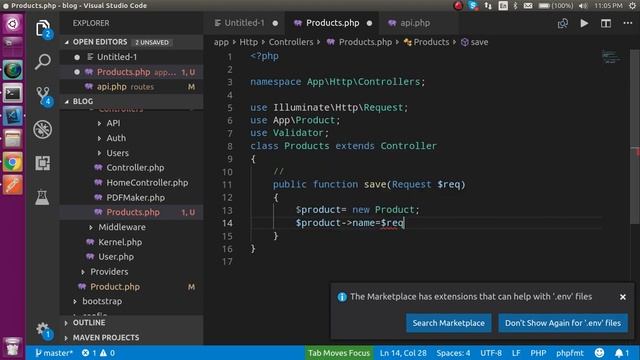Change Spaces: 4 indentation setting
Screen dimensions: 640x360
tap(453, 353)
